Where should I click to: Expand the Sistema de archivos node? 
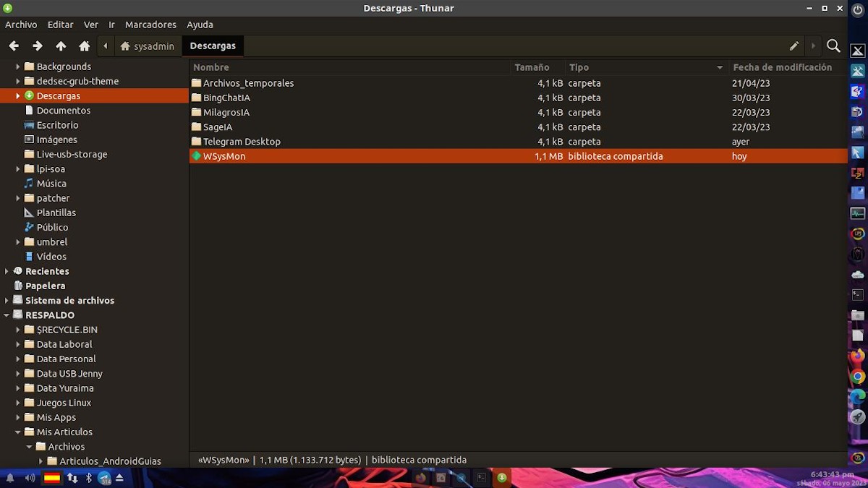coord(7,300)
